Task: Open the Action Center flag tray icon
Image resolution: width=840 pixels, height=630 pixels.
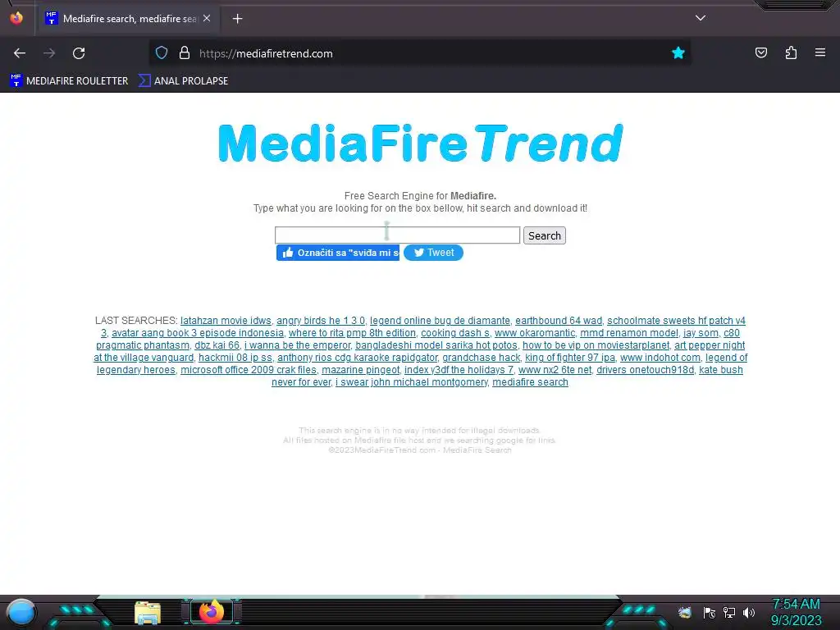Action: pos(709,612)
